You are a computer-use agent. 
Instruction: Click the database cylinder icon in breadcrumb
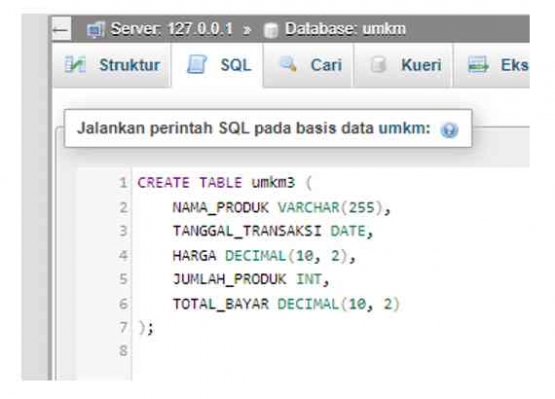point(271,30)
